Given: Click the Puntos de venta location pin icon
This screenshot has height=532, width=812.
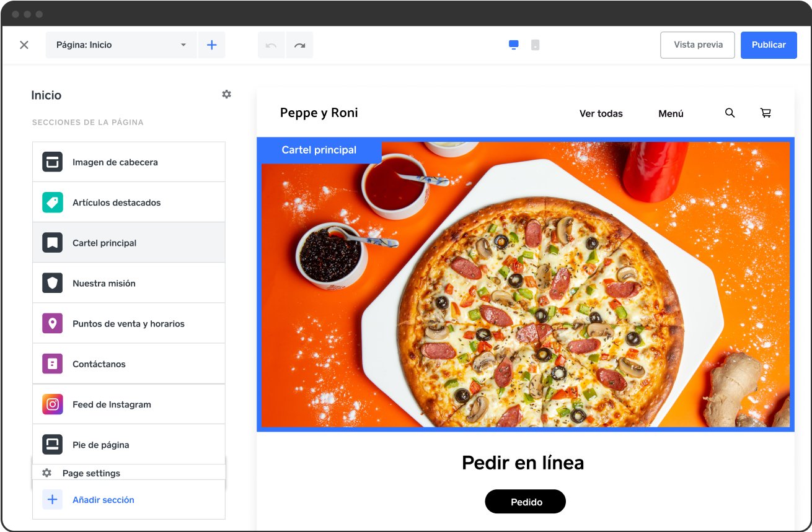Looking at the screenshot, I should 52,323.
